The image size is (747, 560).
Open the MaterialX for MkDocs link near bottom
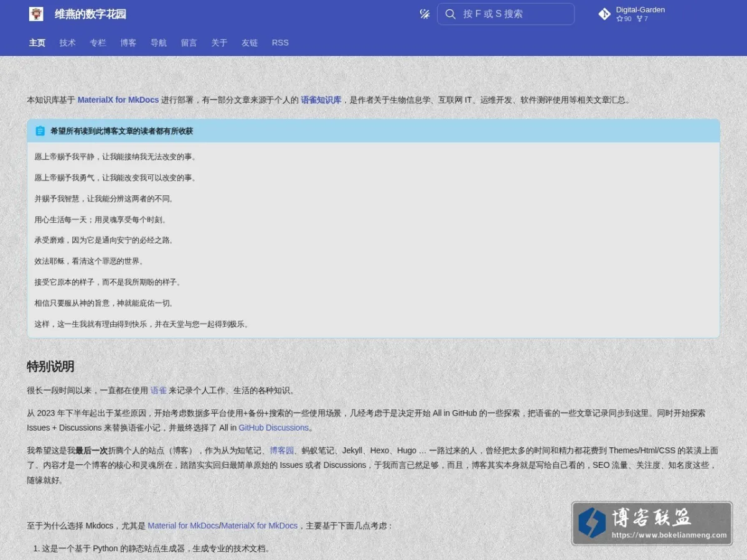click(x=260, y=525)
